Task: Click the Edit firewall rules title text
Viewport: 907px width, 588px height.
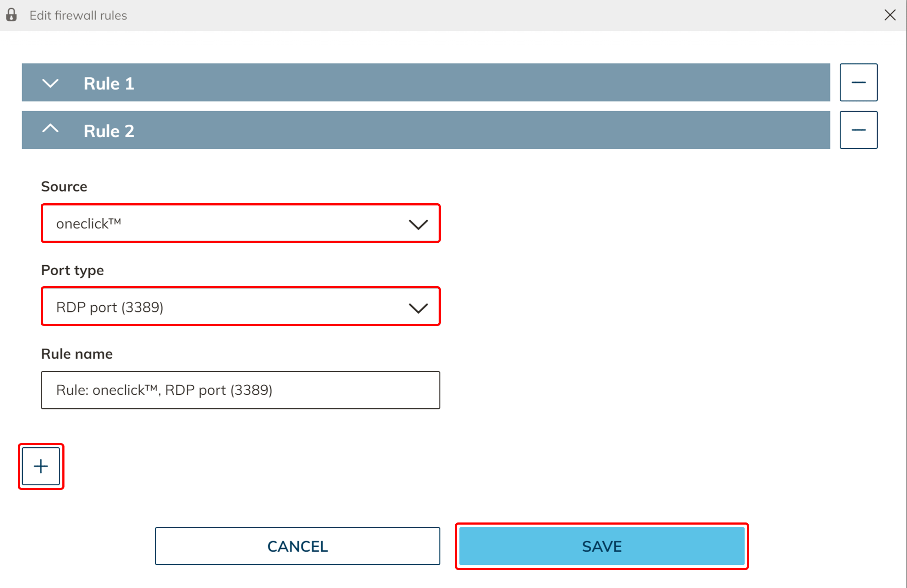Action: coord(78,15)
